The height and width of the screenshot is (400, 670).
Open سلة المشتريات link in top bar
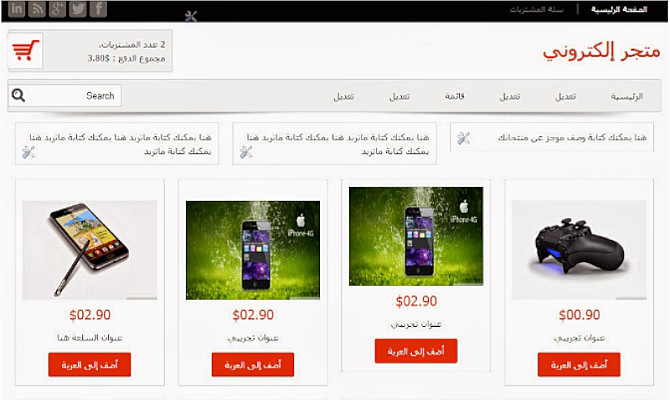click(536, 9)
